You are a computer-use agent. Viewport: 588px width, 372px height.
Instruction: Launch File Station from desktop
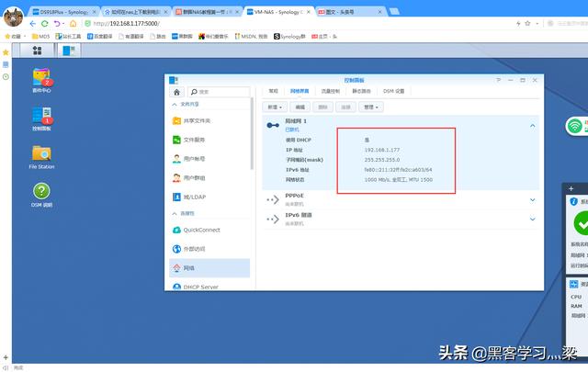41,157
